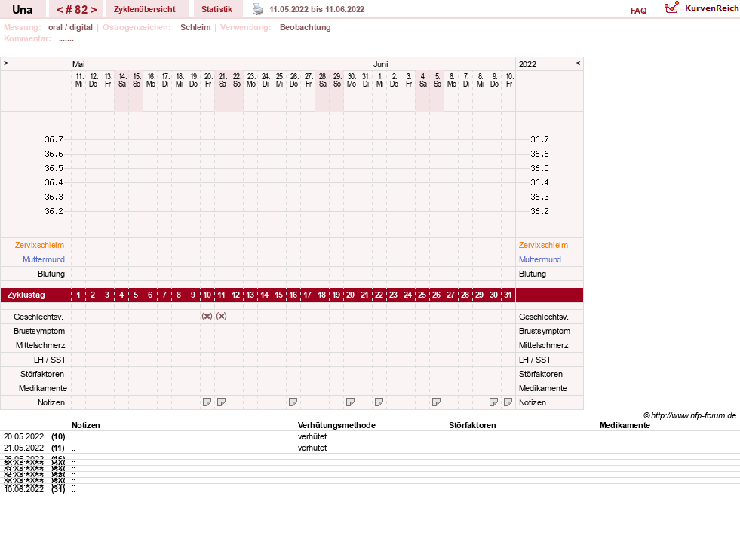
Task: Click the Störfaktoren column header below the chart
Action: pos(472,425)
